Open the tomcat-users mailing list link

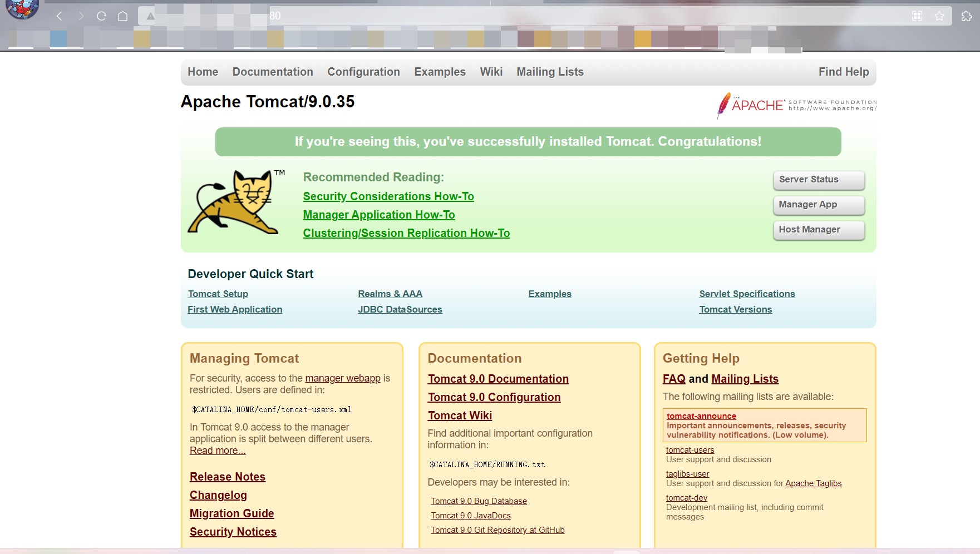690,450
